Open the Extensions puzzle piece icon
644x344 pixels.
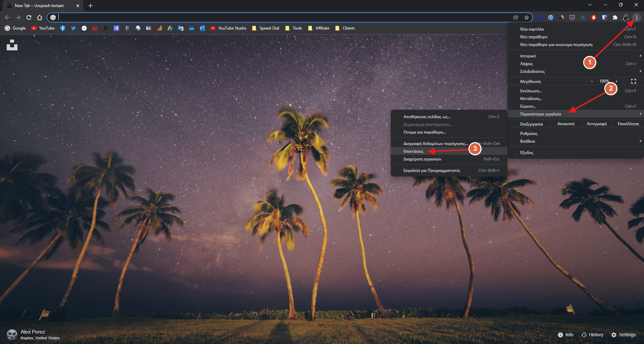[615, 17]
